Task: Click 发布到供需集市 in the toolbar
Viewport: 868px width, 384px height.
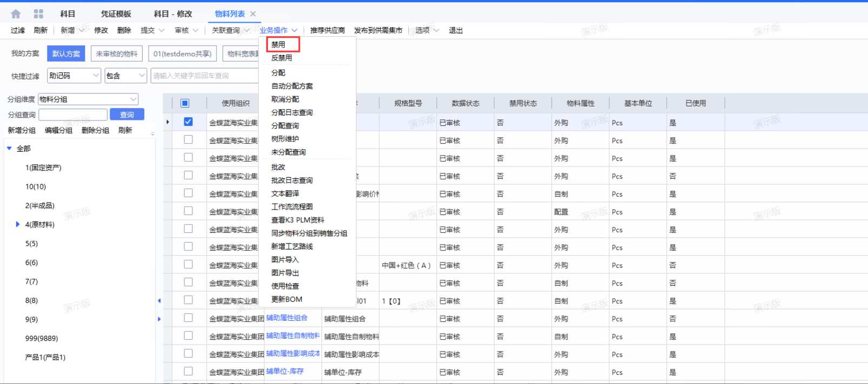Action: point(378,30)
